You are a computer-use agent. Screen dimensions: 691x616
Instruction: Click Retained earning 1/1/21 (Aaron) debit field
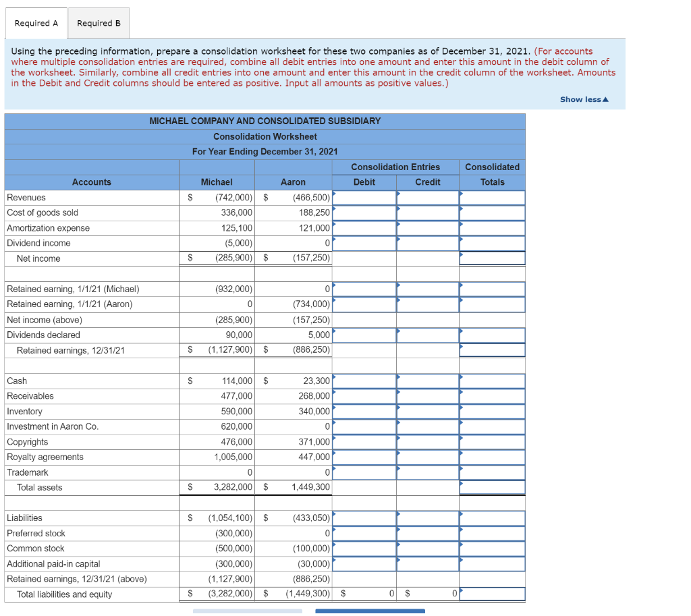tap(364, 305)
